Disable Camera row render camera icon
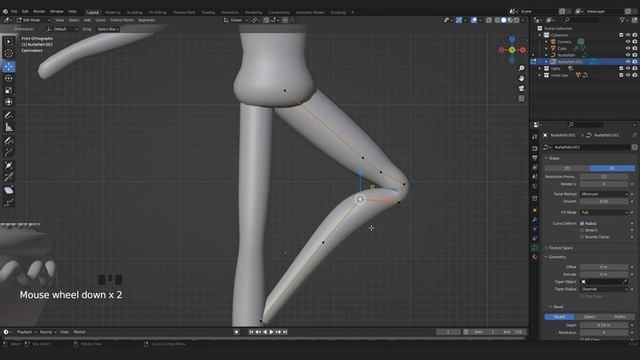 pyautogui.click(x=634, y=42)
